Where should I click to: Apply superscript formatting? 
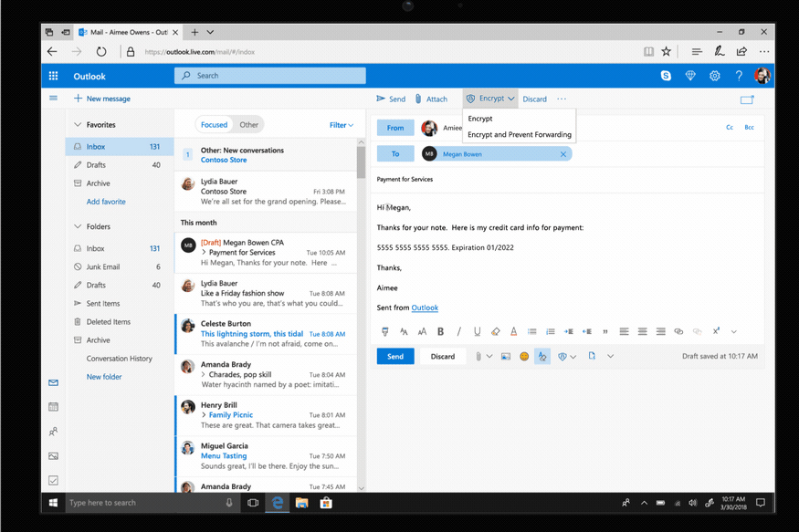(x=716, y=331)
